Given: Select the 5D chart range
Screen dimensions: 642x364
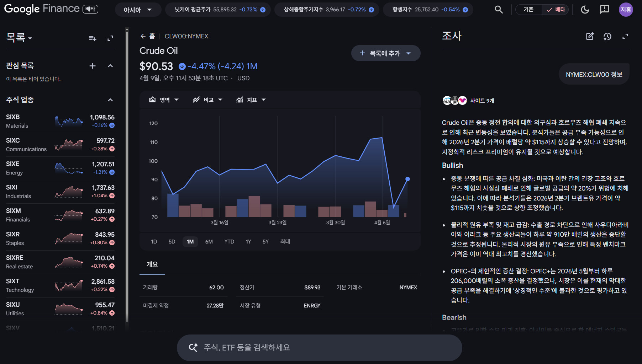Looking at the screenshot, I should [x=172, y=242].
